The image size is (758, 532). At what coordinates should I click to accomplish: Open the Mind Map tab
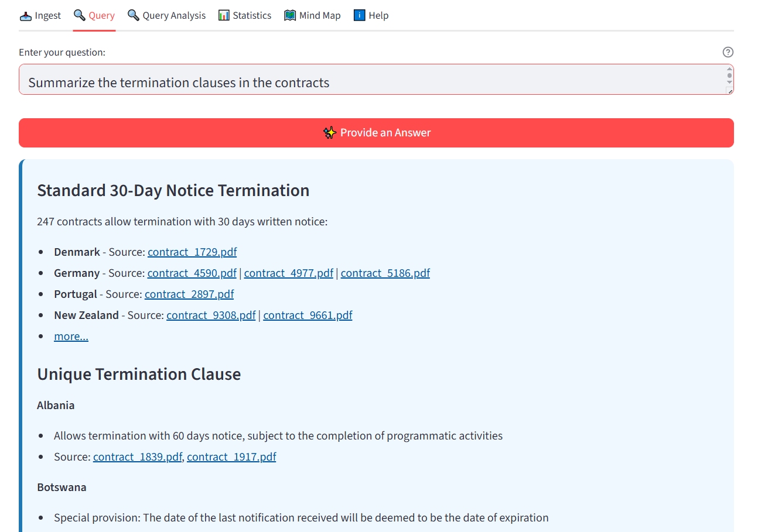312,15
